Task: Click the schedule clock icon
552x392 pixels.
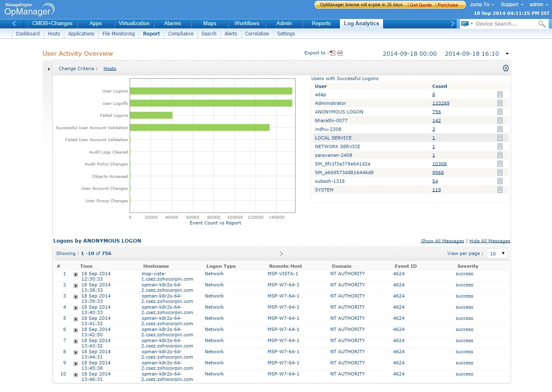Action: (x=505, y=68)
